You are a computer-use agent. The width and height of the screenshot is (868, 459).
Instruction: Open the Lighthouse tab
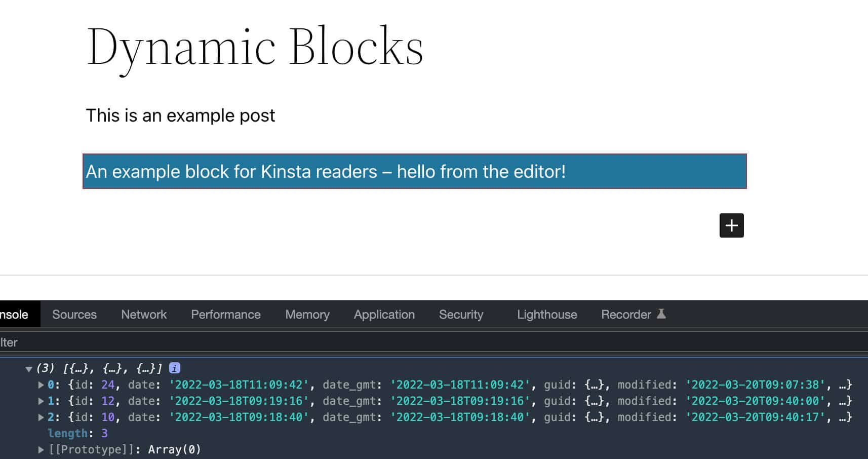(x=546, y=315)
